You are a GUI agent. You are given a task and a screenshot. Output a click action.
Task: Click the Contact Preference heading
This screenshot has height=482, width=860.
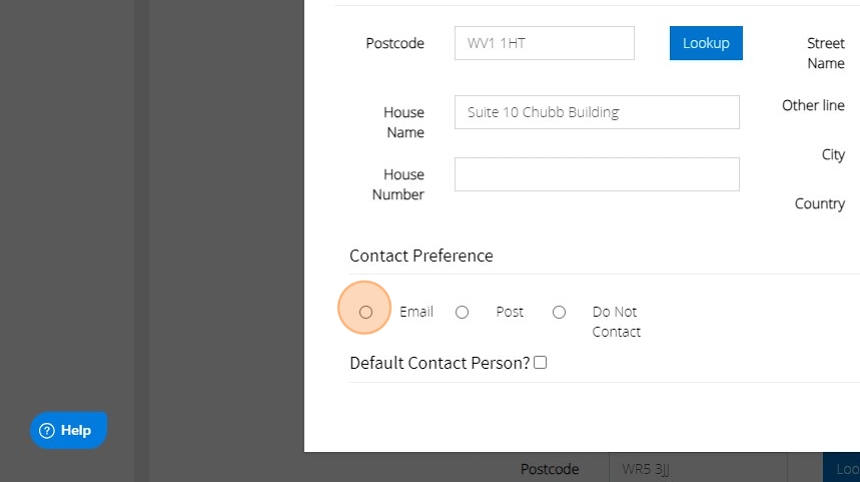421,256
